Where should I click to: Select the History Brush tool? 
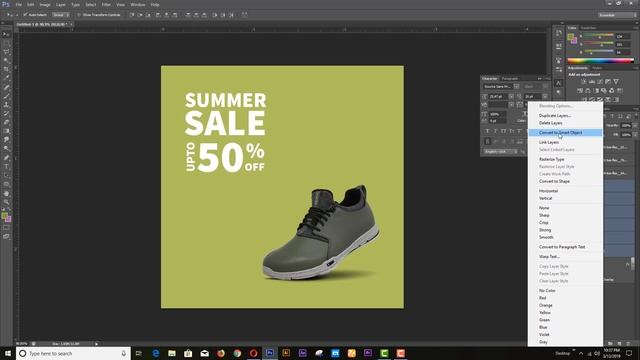point(6,113)
